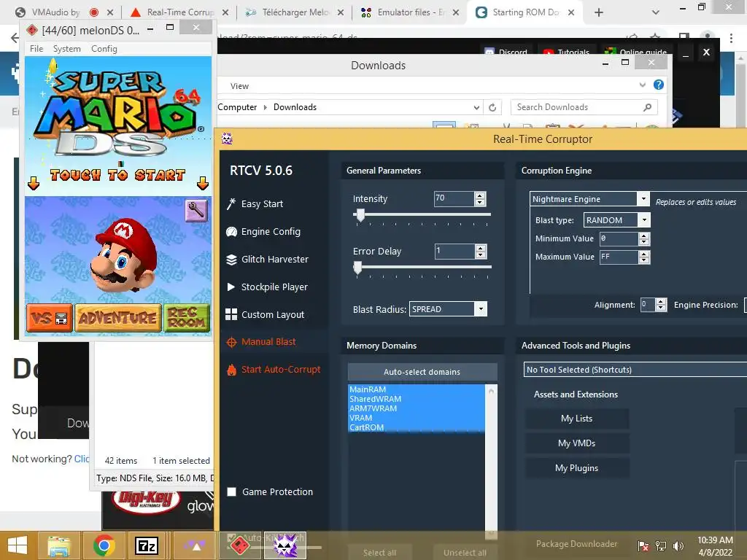Open the melonDS Config menu
Image resolution: width=747 pixels, height=560 pixels.
coord(104,49)
